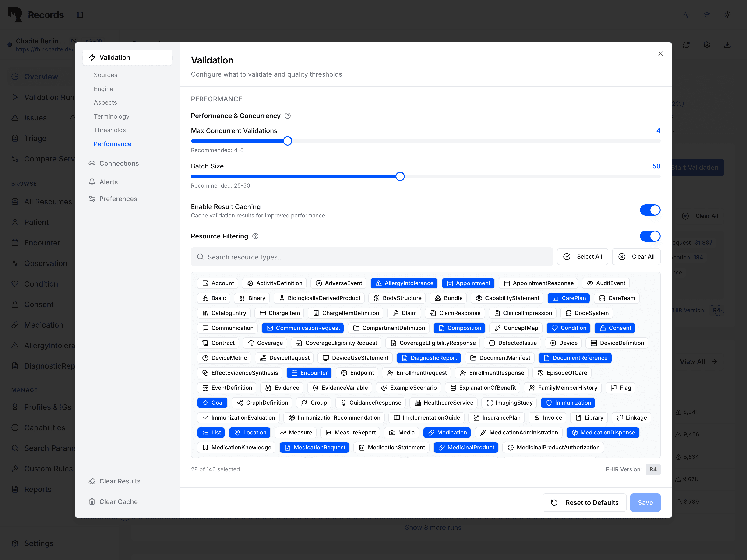Click the Clear Cache trash icon
Image resolution: width=747 pixels, height=560 pixels.
[92, 502]
